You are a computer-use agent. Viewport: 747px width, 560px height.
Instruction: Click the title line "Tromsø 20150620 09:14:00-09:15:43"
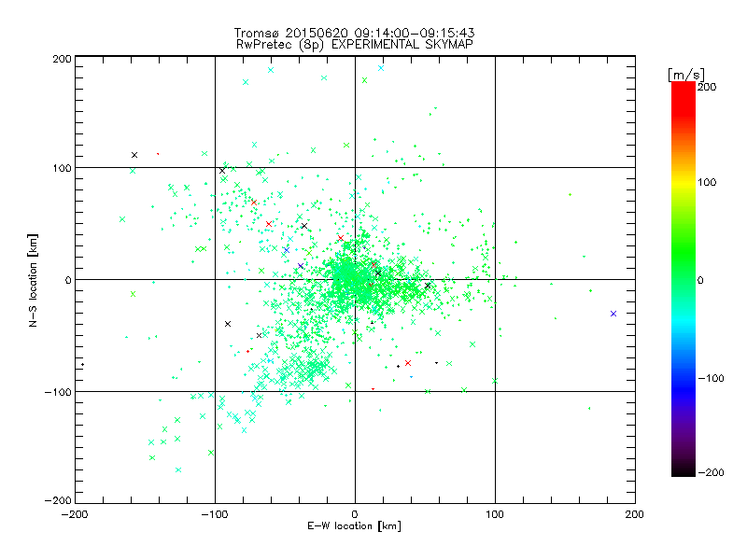point(354,33)
